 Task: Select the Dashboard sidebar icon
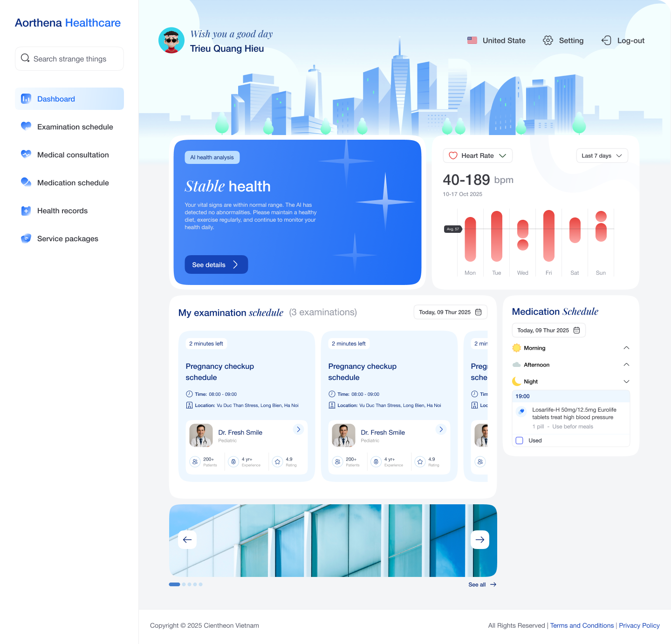click(x=26, y=99)
